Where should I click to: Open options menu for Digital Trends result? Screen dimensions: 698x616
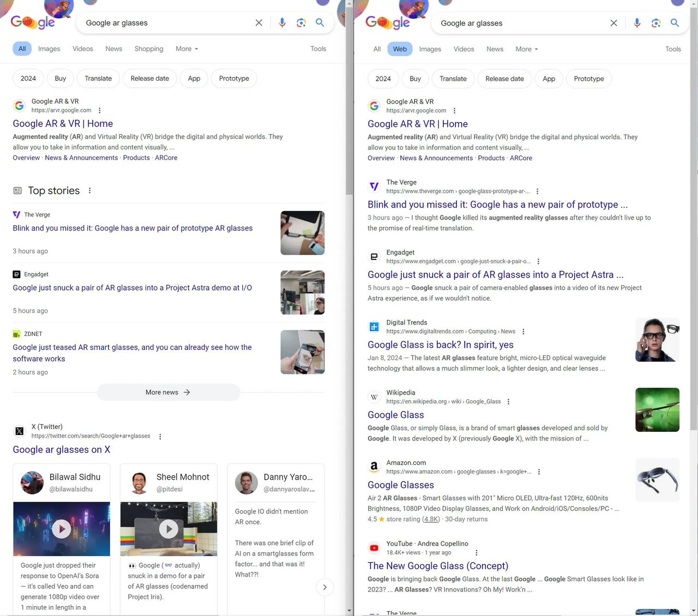coord(523,331)
